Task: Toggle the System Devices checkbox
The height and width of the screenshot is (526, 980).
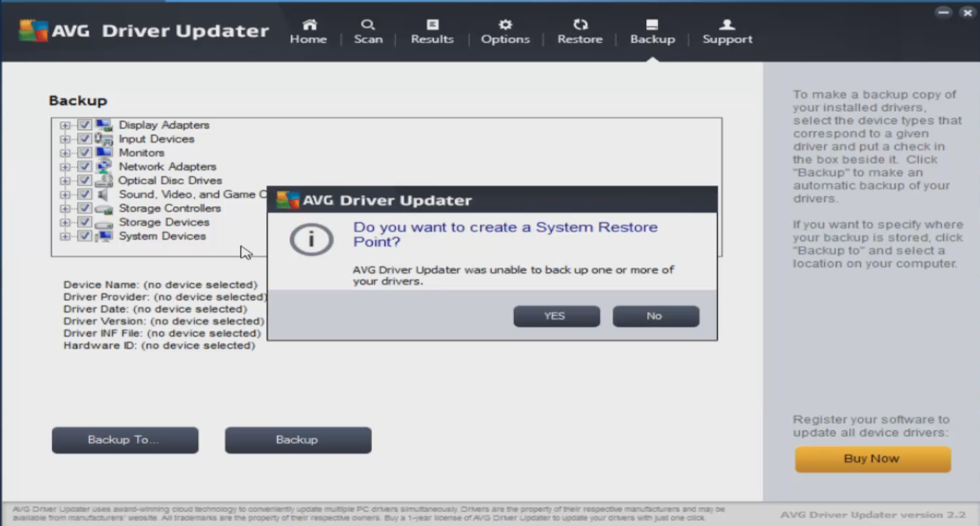Action: [x=84, y=236]
